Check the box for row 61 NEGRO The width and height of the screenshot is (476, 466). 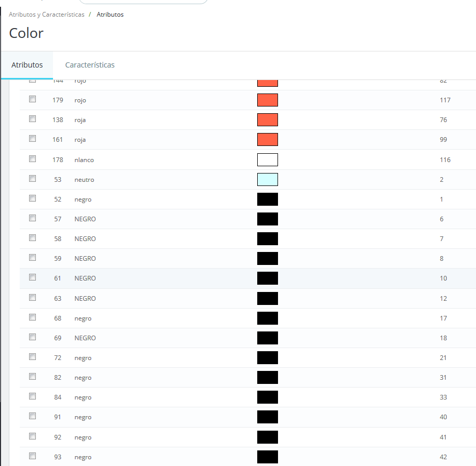point(33,277)
